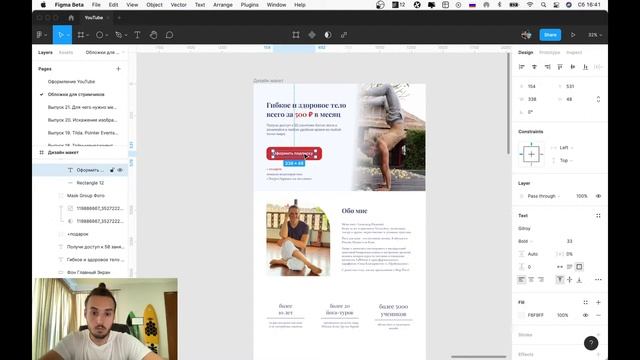Open vertical constraint Top dropdown
The height and width of the screenshot is (360, 640).
coord(566,160)
